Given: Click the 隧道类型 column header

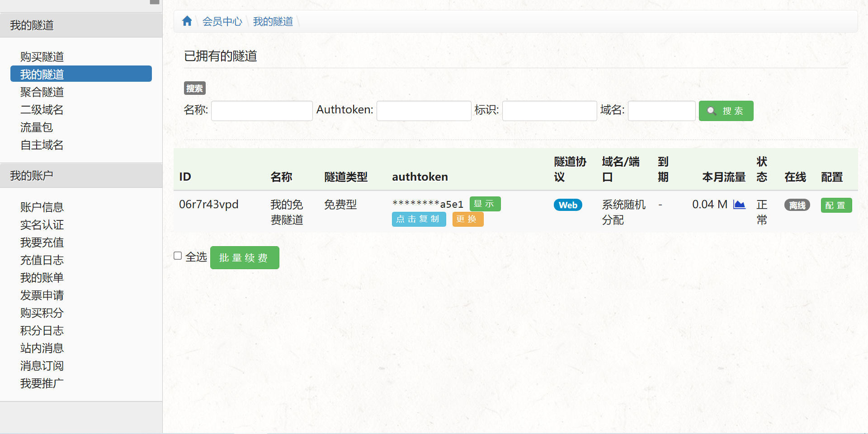Looking at the screenshot, I should click(346, 177).
